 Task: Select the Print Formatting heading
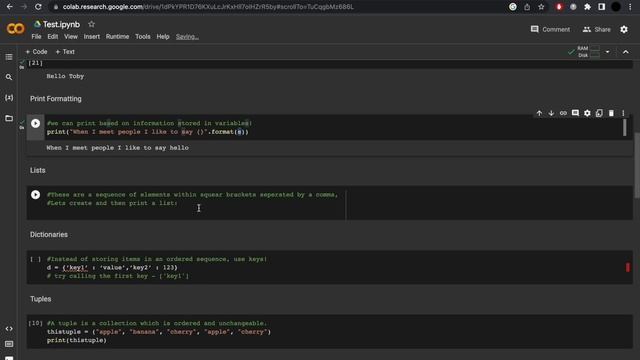coord(56,99)
